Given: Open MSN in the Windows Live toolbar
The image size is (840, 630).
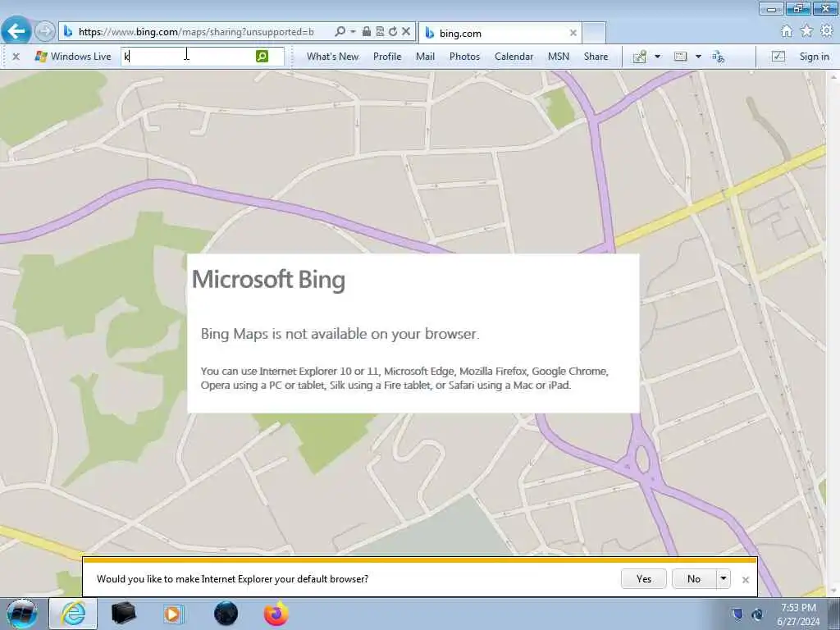Looking at the screenshot, I should tap(558, 57).
